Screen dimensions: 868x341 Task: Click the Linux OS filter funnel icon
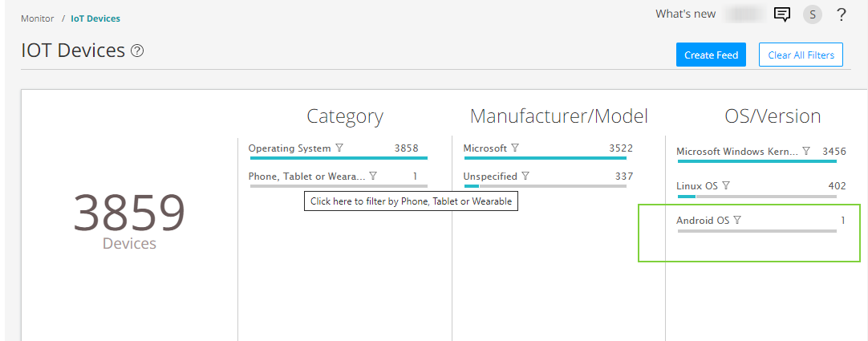click(x=726, y=186)
